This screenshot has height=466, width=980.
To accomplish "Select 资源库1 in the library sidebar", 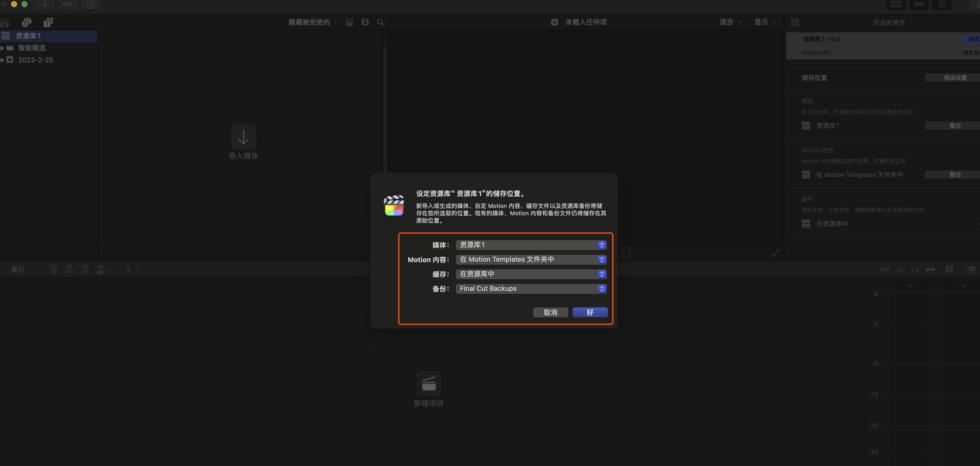I will (x=28, y=36).
